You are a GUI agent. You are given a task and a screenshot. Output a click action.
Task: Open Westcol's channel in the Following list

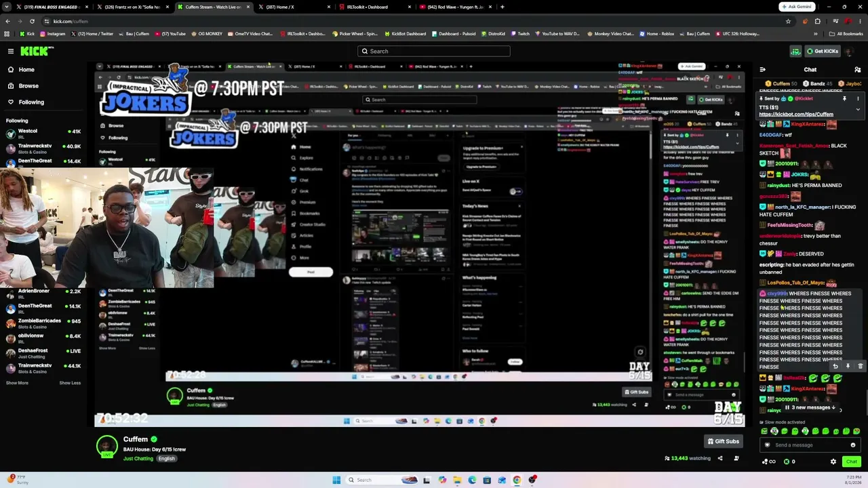(43, 134)
